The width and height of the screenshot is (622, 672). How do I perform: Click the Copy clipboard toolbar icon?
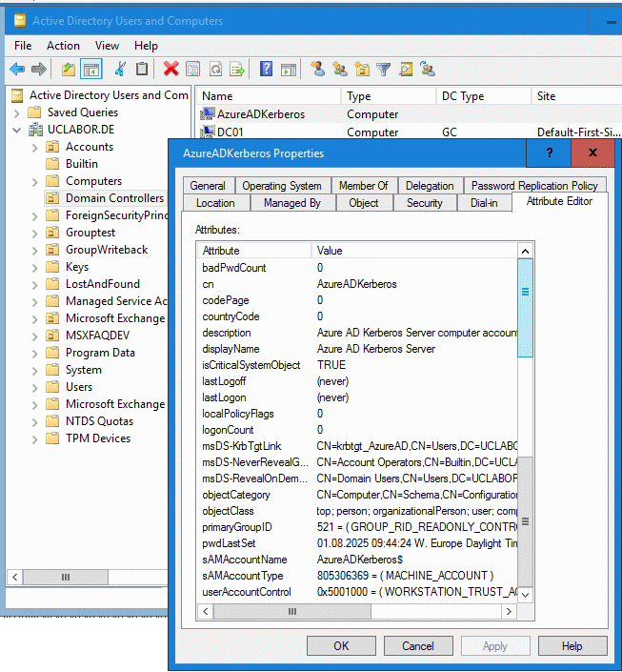pyautogui.click(x=142, y=69)
